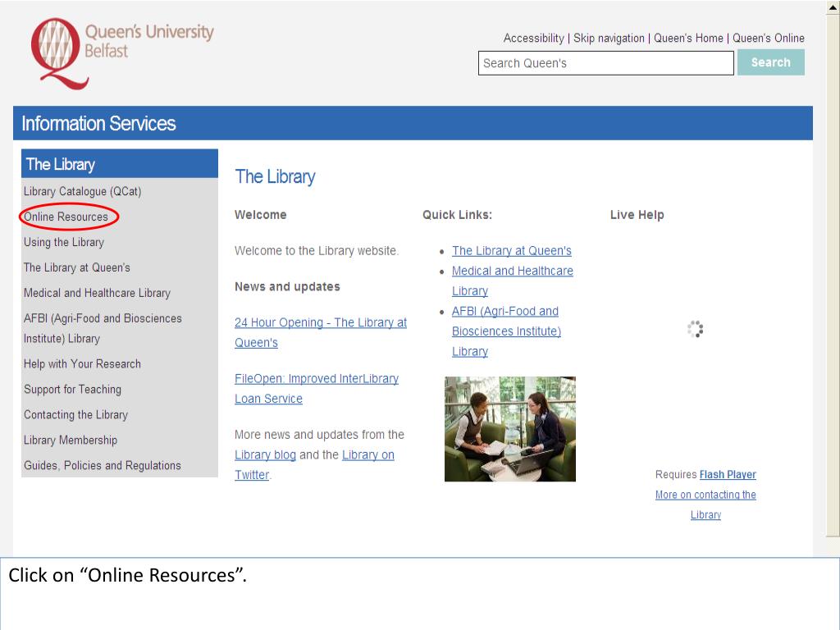The width and height of the screenshot is (840, 630).
Task: Open Library Membership sidebar item
Action: pos(71,440)
